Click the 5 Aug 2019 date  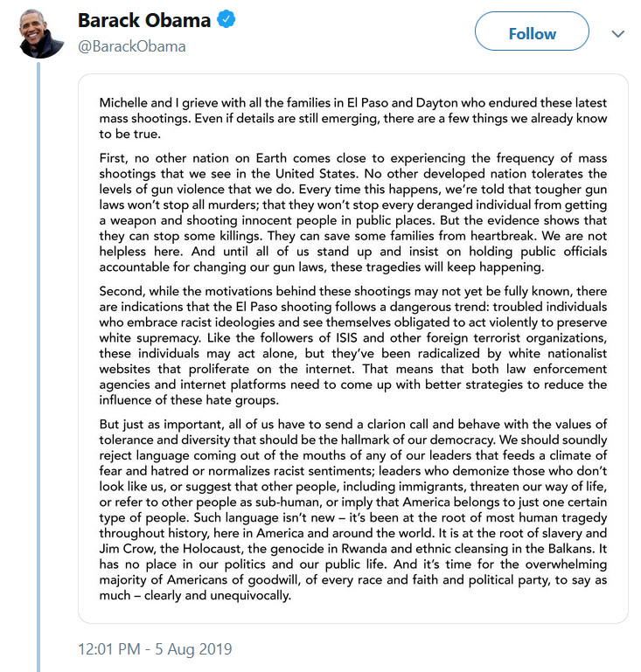[x=193, y=649]
